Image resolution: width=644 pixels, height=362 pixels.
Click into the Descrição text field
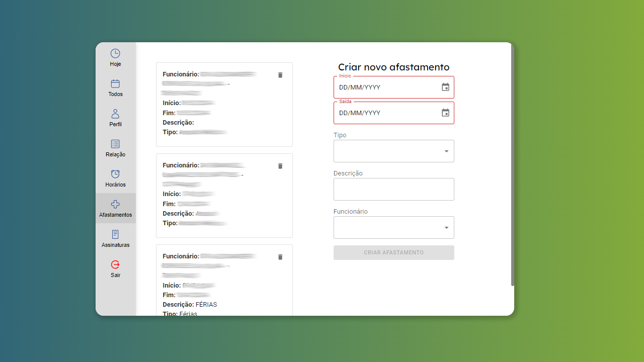pyautogui.click(x=393, y=190)
